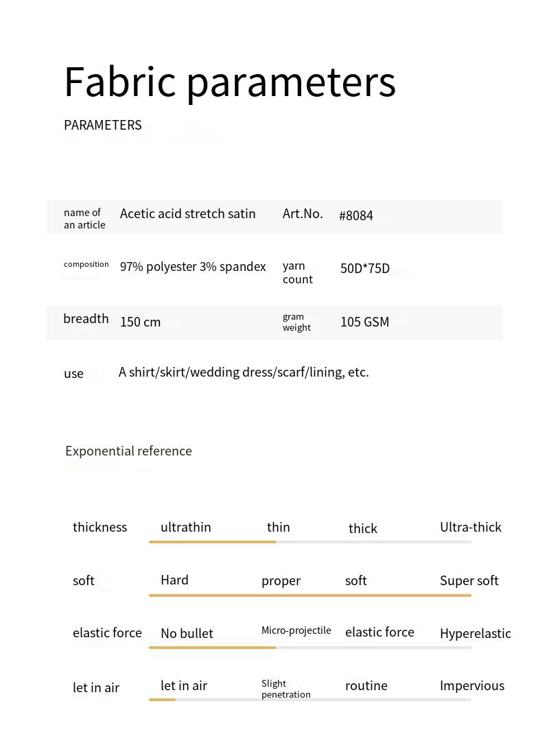The width and height of the screenshot is (549, 756).
Task: Click the elastic force indicator bar
Action: click(x=309, y=647)
